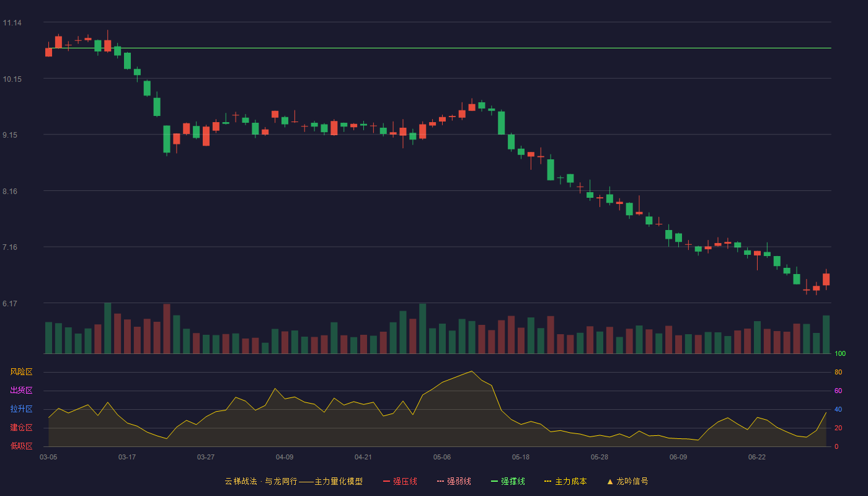Click the blue 40 indicator scale label

tap(838, 409)
